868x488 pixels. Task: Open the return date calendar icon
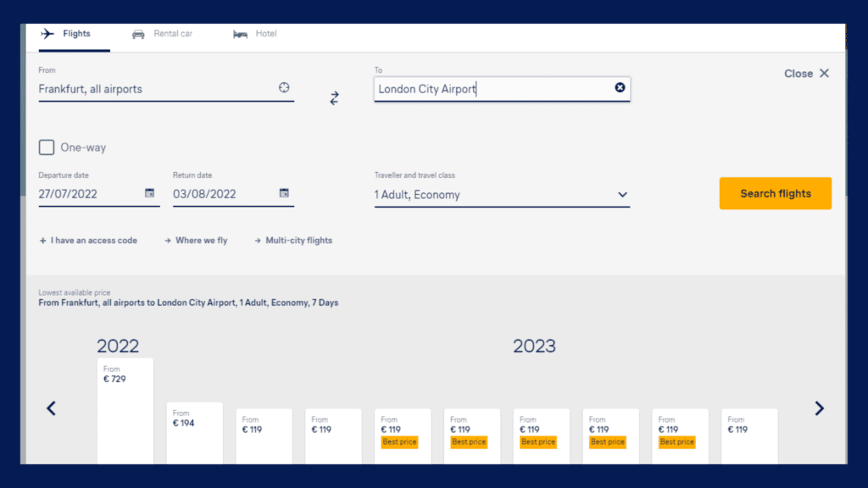click(284, 193)
